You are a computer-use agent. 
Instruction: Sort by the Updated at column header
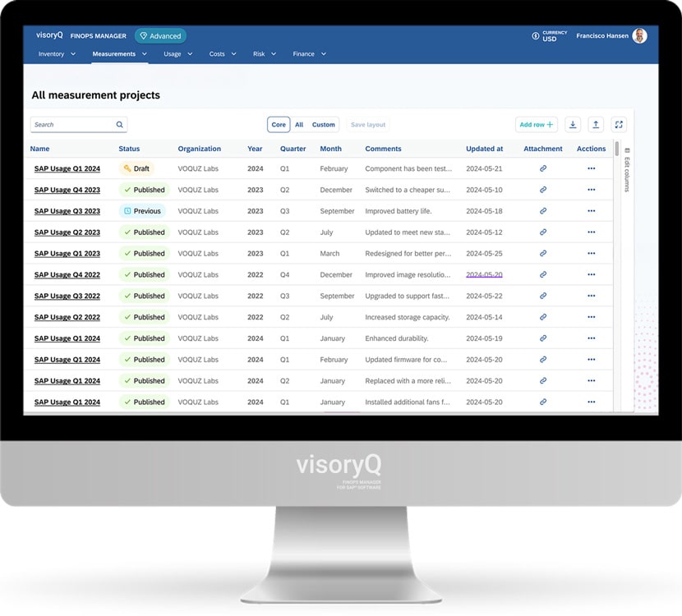(485, 149)
